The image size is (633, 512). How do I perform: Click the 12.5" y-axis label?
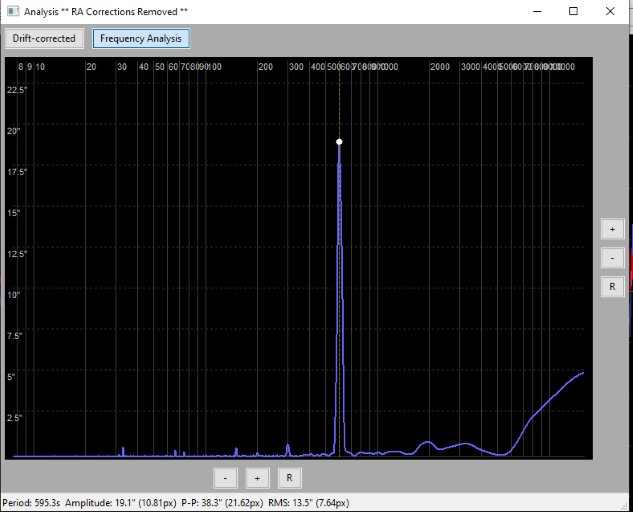17,254
